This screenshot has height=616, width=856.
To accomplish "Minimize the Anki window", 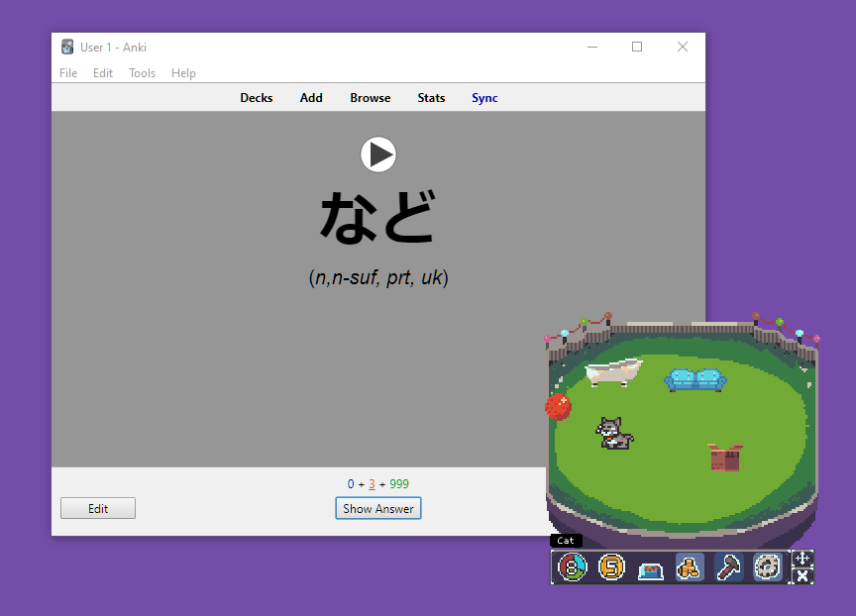I will [x=592, y=47].
